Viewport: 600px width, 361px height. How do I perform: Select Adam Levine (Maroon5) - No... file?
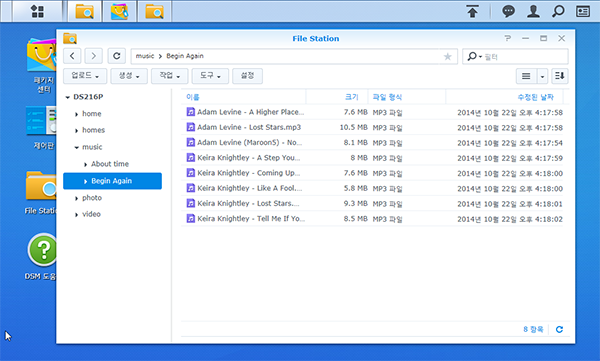pos(372,142)
